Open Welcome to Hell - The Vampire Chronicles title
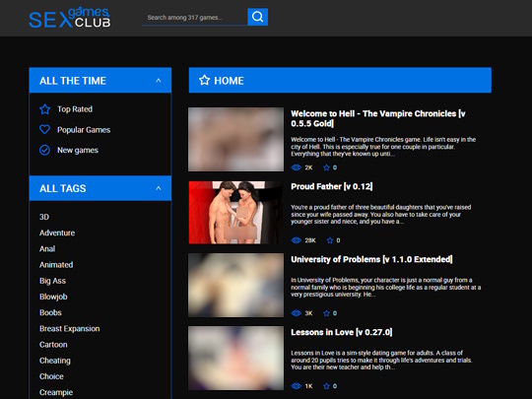 [378, 118]
